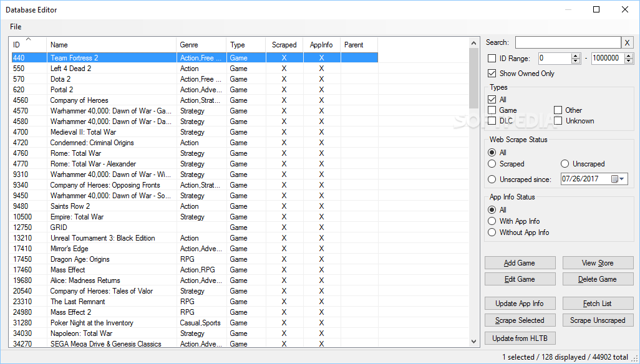Select Condemned: Criminal Origins row
This screenshot has height=364, width=640.
tap(194, 143)
